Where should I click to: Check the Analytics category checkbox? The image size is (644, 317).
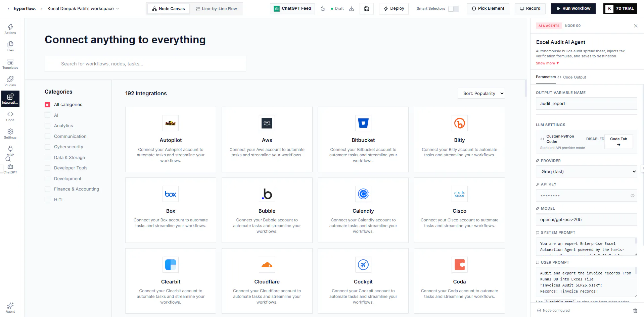[x=47, y=126]
